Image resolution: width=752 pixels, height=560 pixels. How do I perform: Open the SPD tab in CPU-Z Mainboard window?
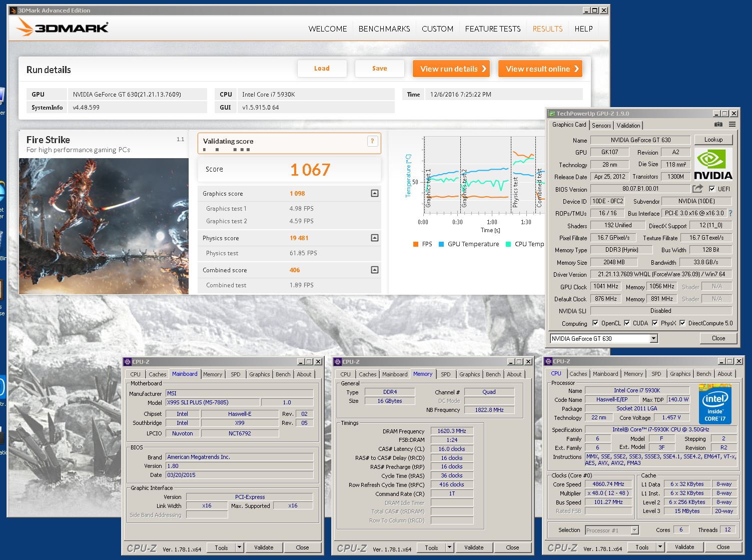[236, 374]
